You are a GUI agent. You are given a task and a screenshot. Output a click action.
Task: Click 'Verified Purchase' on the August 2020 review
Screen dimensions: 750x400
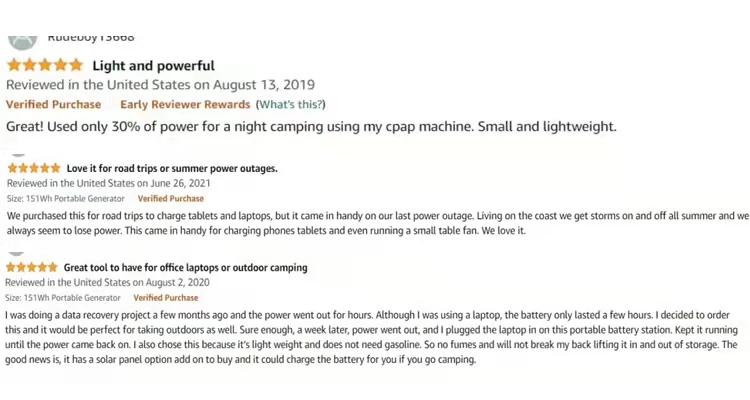(x=165, y=298)
